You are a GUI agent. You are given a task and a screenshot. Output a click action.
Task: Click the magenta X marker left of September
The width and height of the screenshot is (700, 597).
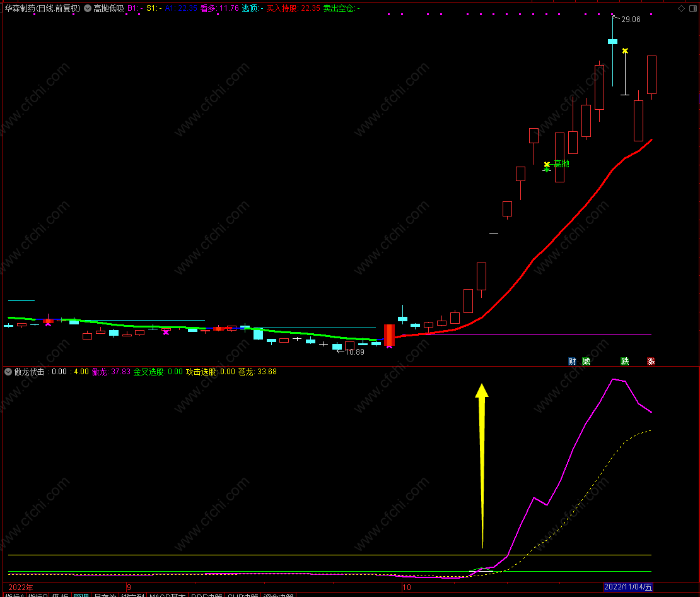pyautogui.click(x=166, y=332)
